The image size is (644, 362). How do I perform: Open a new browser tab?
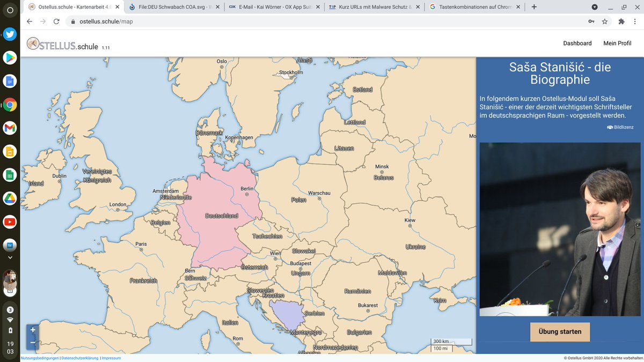(533, 7)
